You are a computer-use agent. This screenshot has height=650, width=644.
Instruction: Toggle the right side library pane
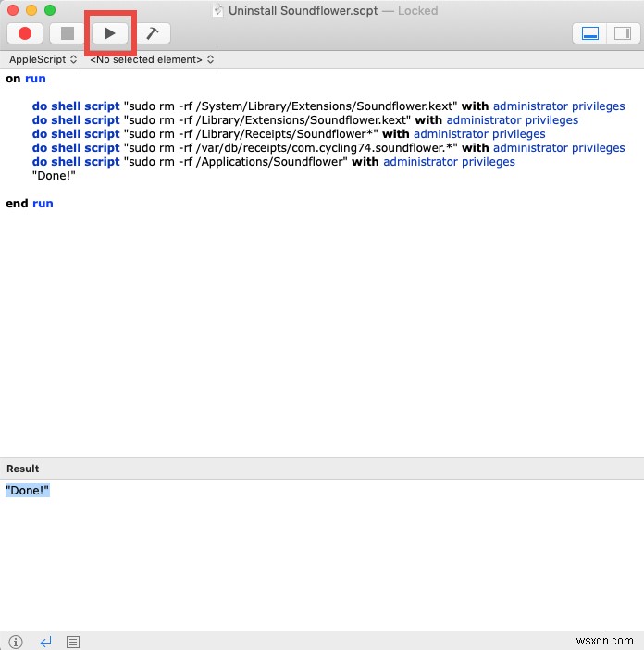coord(623,33)
